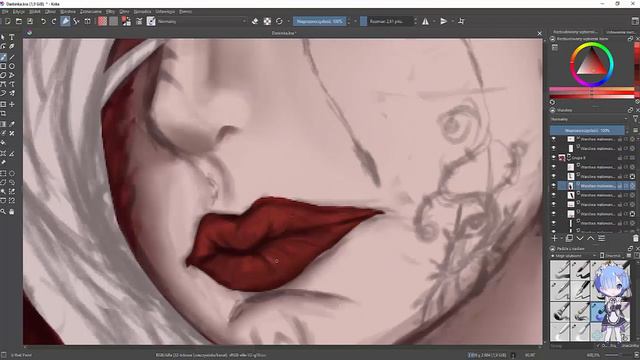Open fill patterns swatch in toolbar
Viewport: 640px width, 360px height.
pos(113,21)
